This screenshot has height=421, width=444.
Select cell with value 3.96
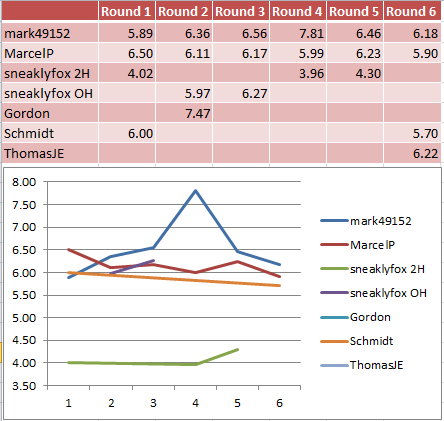pos(298,73)
